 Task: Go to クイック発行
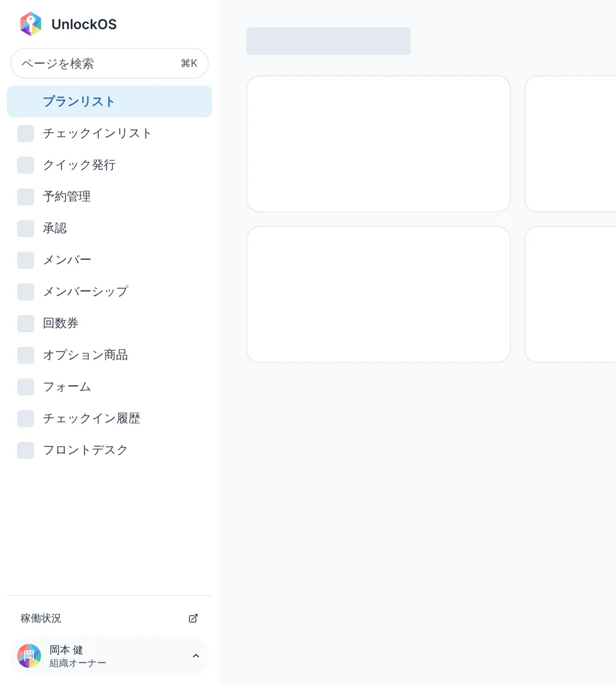click(x=110, y=165)
